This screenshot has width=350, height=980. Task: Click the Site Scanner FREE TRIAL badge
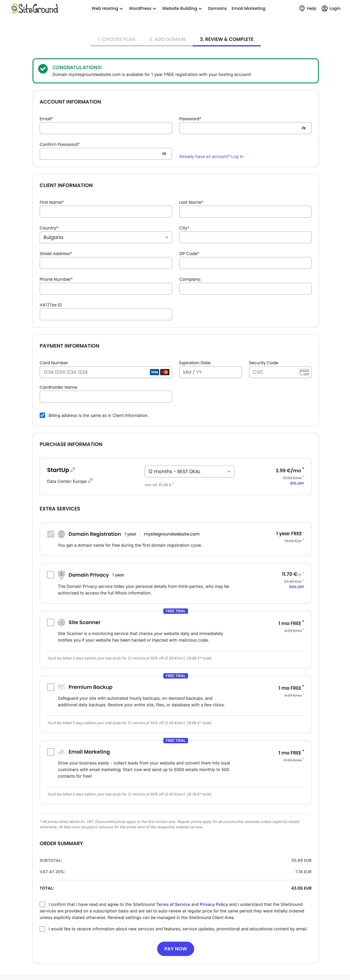pyautogui.click(x=175, y=611)
